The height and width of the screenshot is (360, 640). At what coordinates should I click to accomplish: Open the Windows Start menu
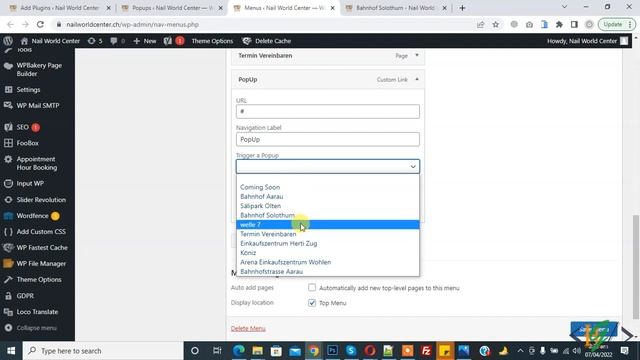(x=11, y=351)
